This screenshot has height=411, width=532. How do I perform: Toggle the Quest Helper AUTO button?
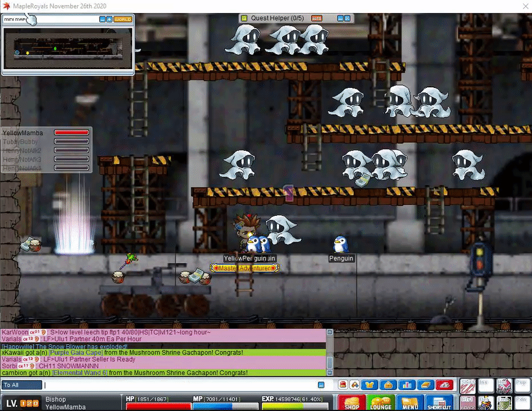[x=317, y=18]
